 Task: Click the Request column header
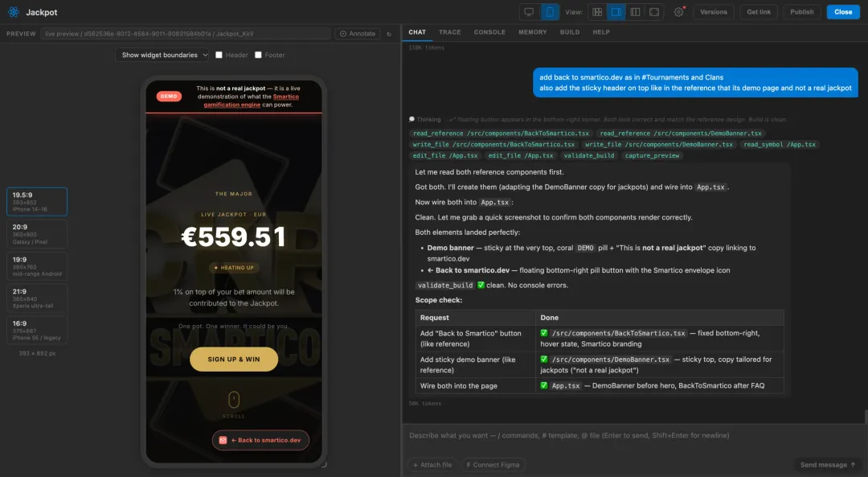pos(476,318)
